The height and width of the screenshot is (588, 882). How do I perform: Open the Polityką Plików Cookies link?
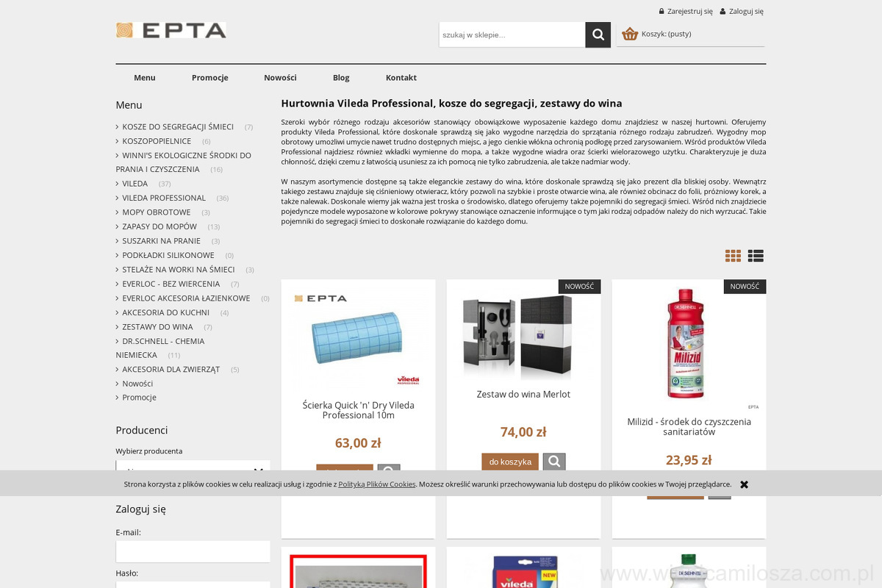click(377, 484)
